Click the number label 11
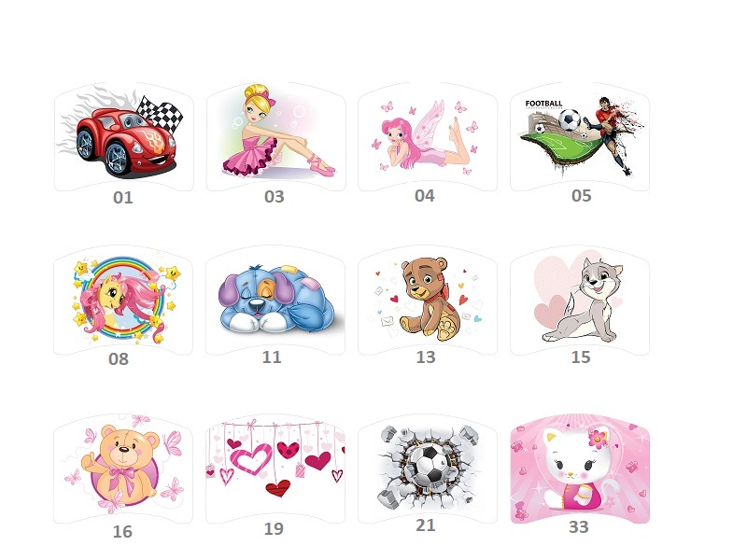747x560 pixels. [272, 357]
